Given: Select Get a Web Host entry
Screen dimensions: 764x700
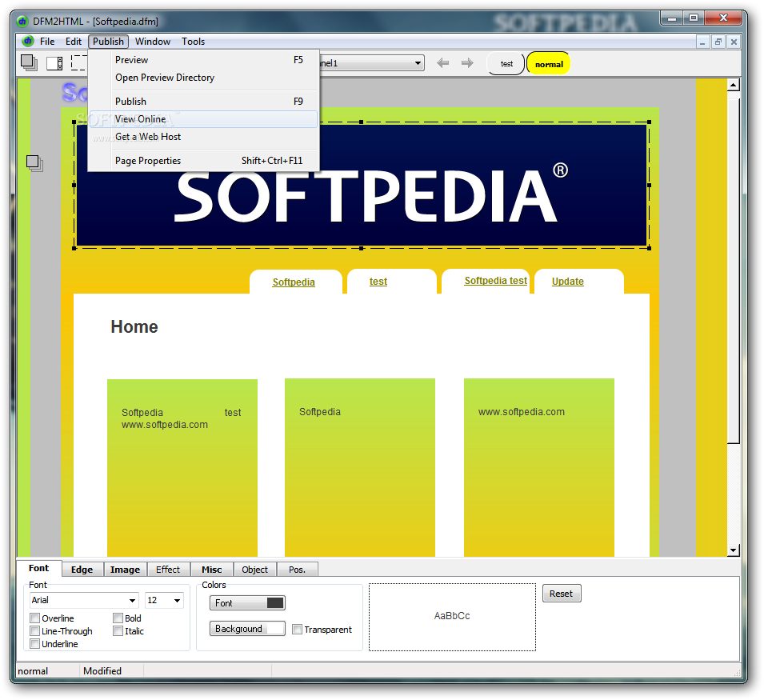Looking at the screenshot, I should click(x=204, y=137).
